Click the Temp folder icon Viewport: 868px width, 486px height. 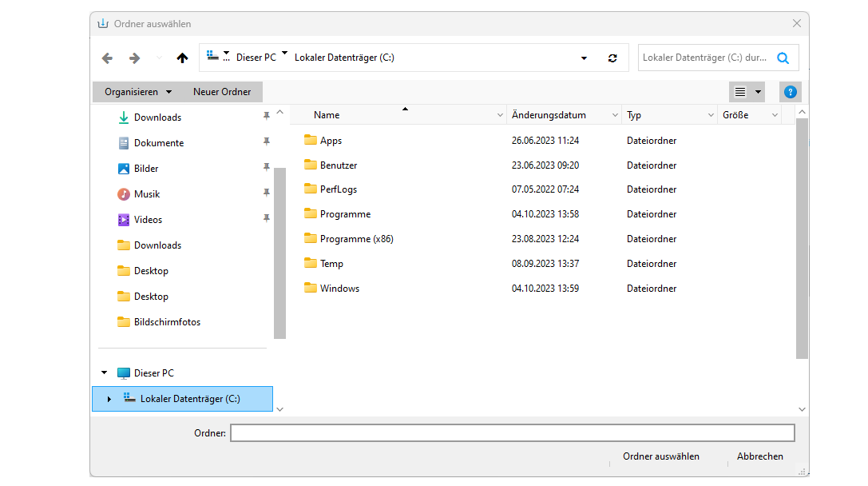click(x=311, y=263)
